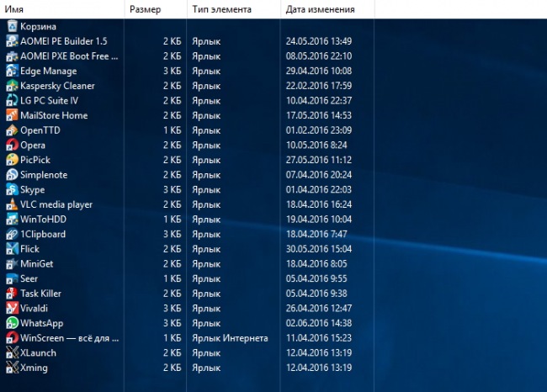Select the WinToHDD icon
This screenshot has width=547, height=392.
coord(12,220)
